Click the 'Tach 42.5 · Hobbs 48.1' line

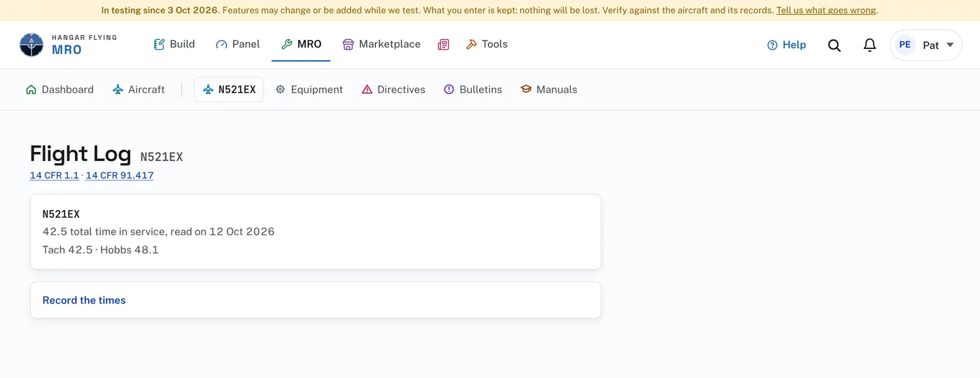click(x=101, y=250)
